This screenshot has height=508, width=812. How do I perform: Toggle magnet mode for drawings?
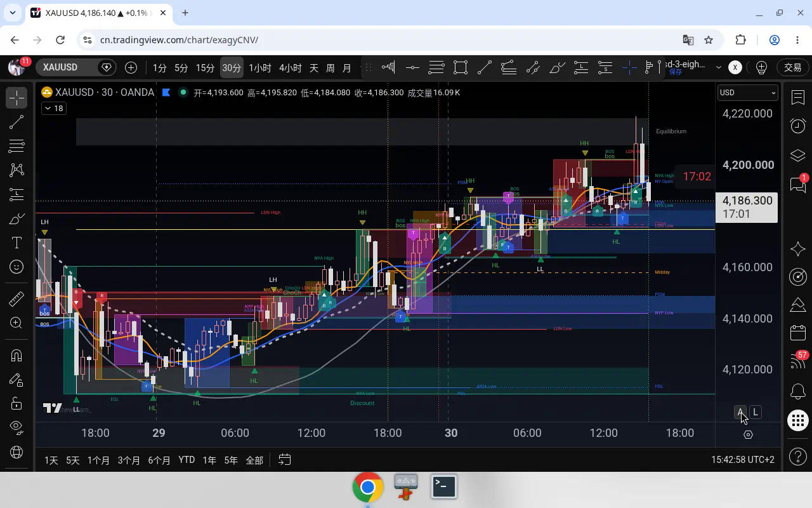[x=16, y=356]
